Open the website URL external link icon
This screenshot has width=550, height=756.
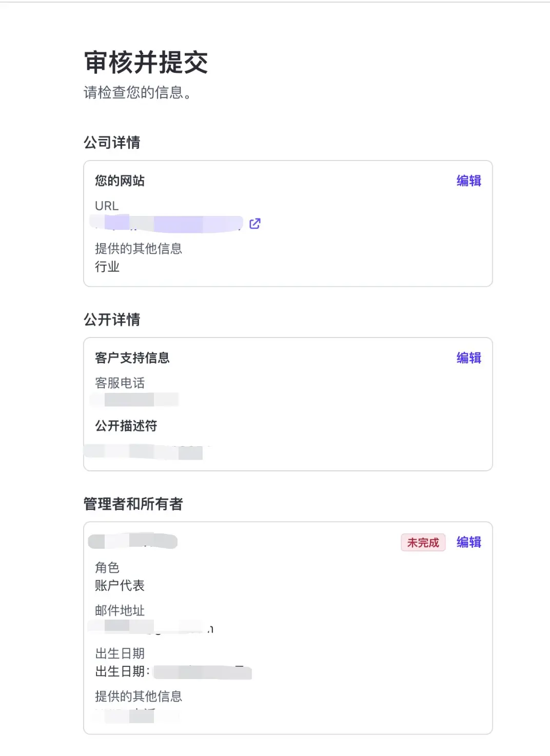(255, 224)
